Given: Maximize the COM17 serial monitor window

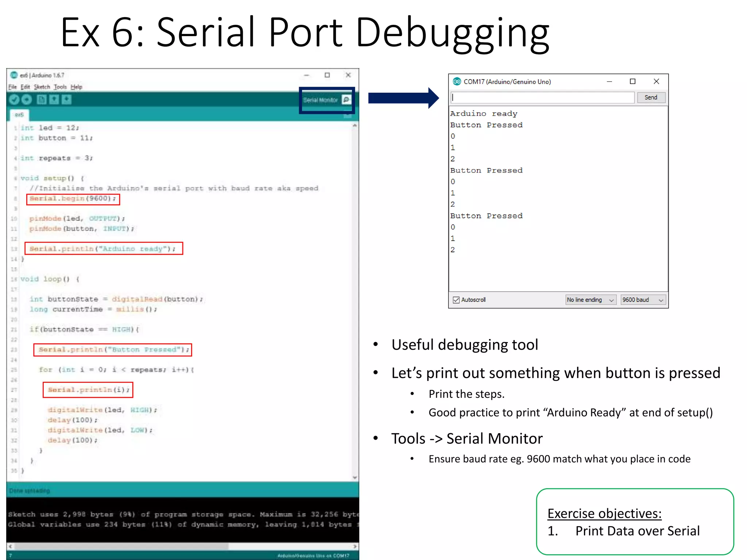Looking at the screenshot, I should pyautogui.click(x=632, y=81).
